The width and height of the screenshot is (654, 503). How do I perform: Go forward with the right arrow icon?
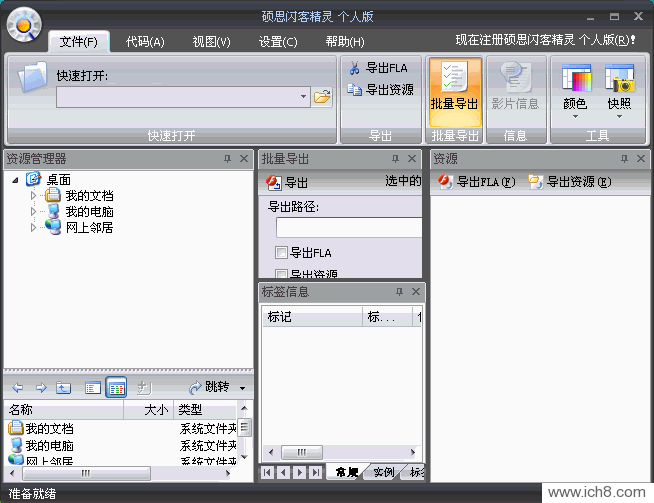click(x=41, y=388)
